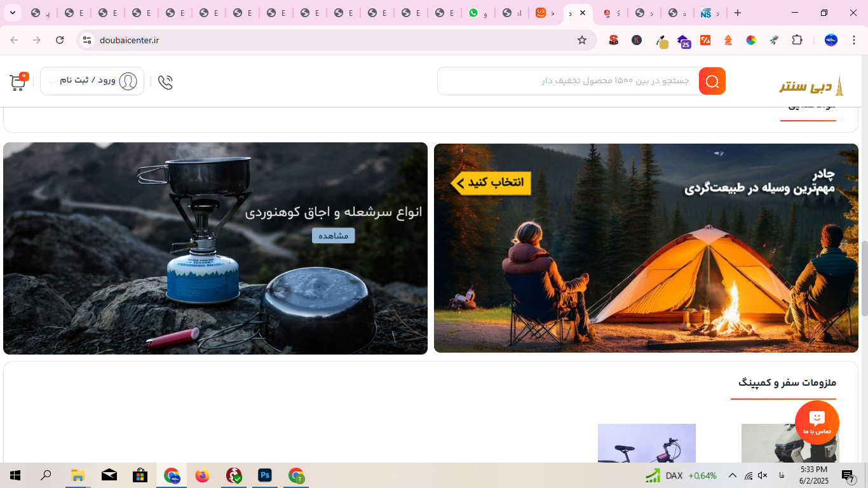This screenshot has width=868, height=488.
Task: Switch to the NS tab
Action: point(710,13)
